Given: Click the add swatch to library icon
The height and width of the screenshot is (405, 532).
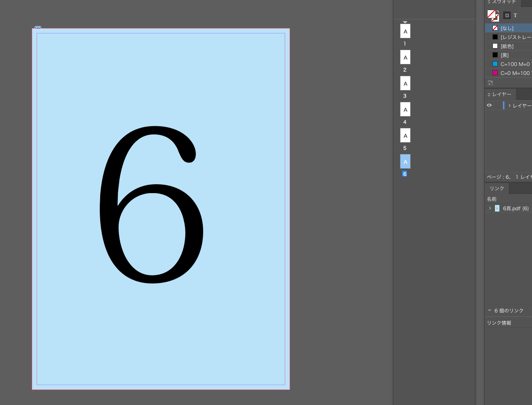Looking at the screenshot, I should (x=490, y=83).
